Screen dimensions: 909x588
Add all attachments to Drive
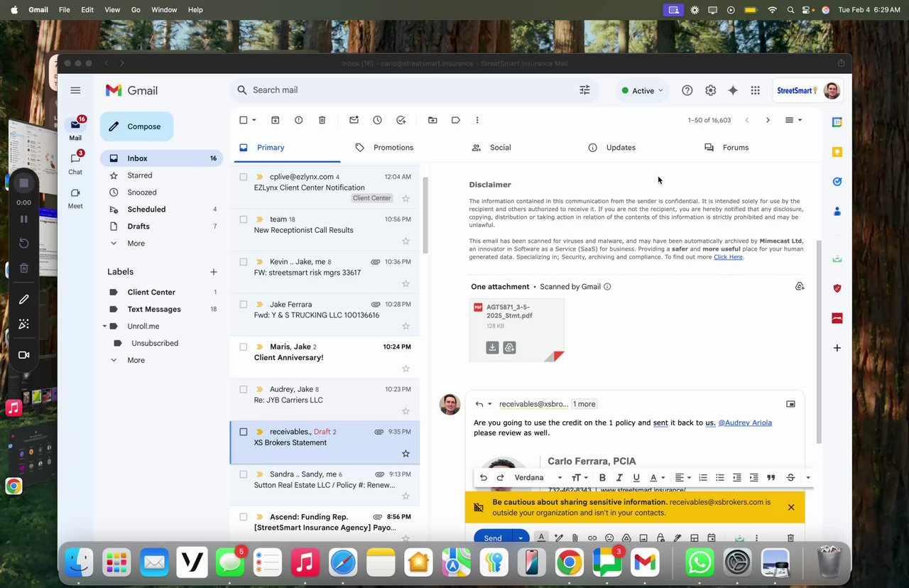(800, 286)
